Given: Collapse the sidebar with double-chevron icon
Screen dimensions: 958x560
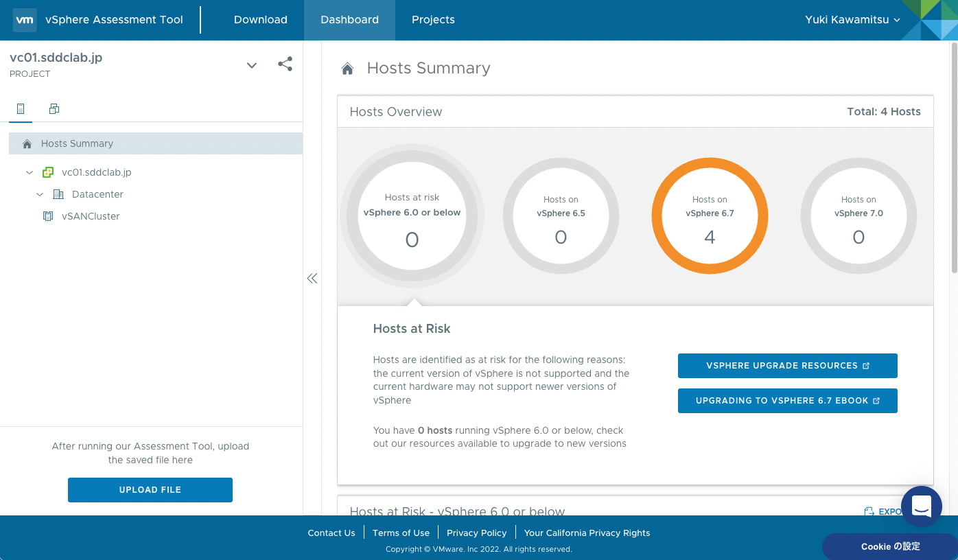Looking at the screenshot, I should pyautogui.click(x=312, y=278).
